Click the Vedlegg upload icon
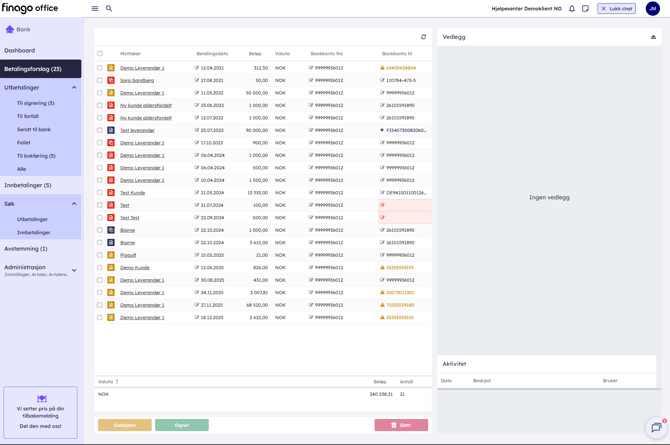The height and width of the screenshot is (445, 670). coord(653,37)
